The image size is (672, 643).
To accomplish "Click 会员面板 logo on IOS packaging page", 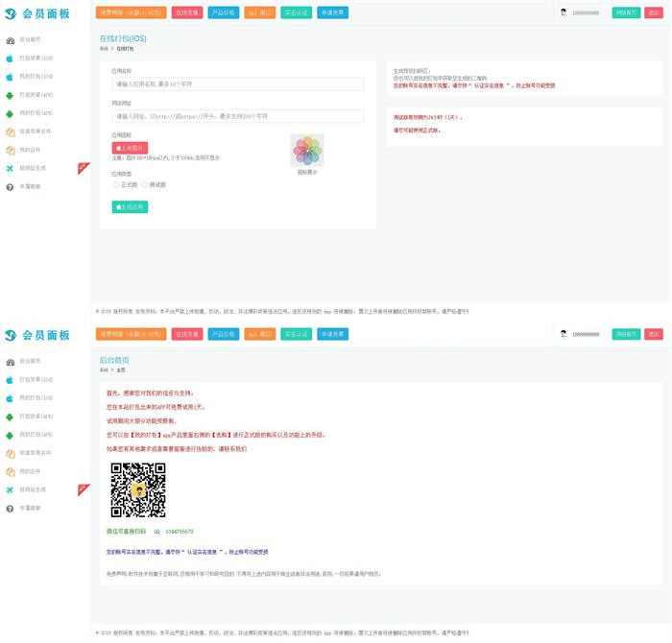I will pyautogui.click(x=36, y=13).
